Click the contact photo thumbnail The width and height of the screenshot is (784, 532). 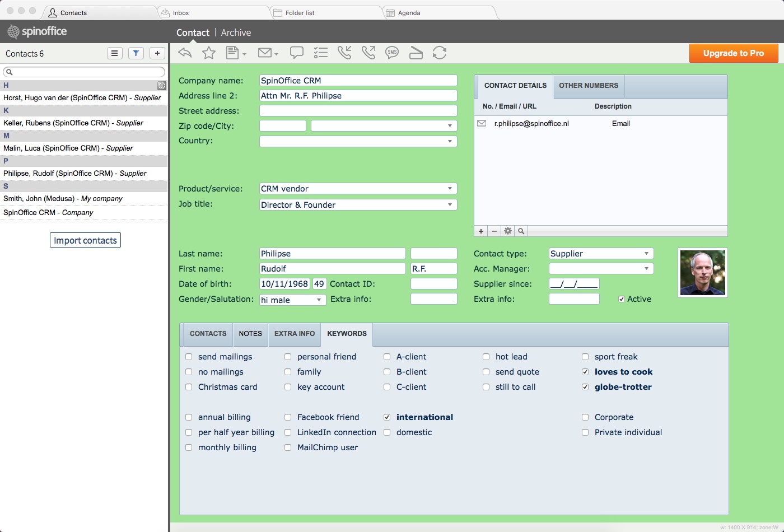point(703,273)
